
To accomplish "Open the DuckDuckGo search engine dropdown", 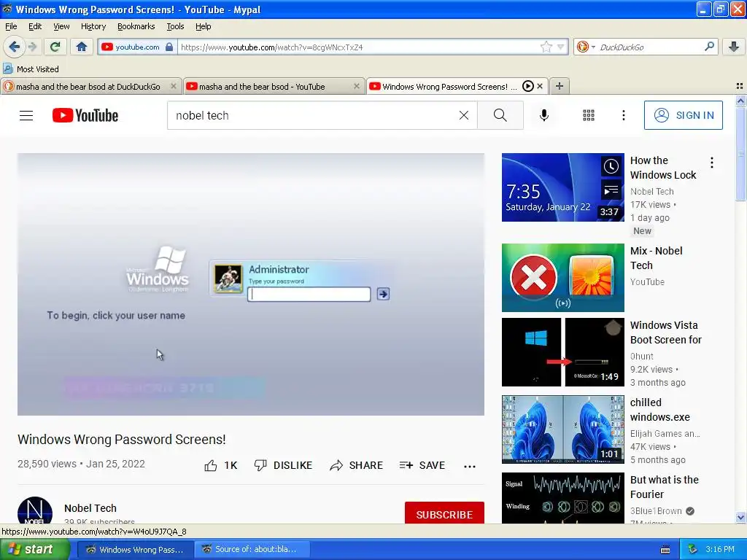I will coord(586,47).
